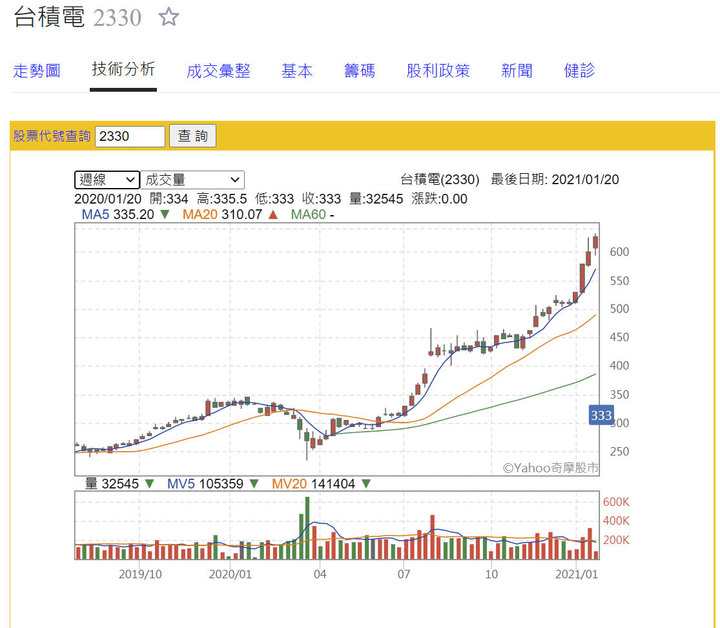Click the blue 333 price marker
Screen dimensions: 720x628
[601, 415]
